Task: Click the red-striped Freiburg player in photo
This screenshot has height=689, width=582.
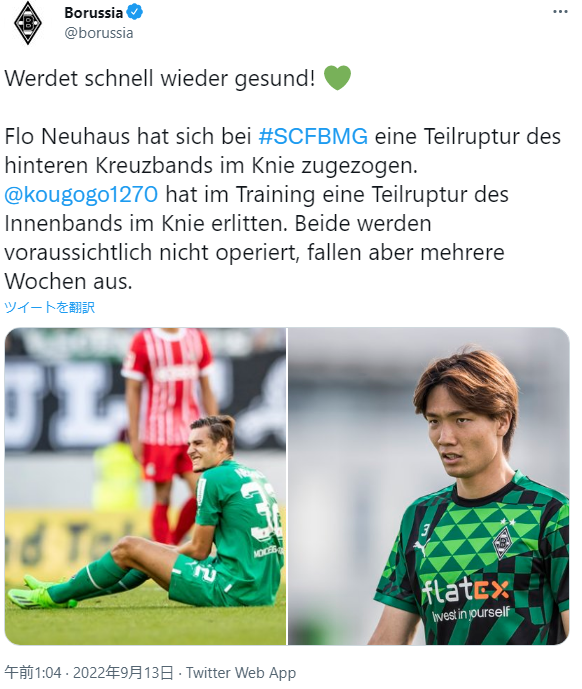Action: pyautogui.click(x=169, y=433)
